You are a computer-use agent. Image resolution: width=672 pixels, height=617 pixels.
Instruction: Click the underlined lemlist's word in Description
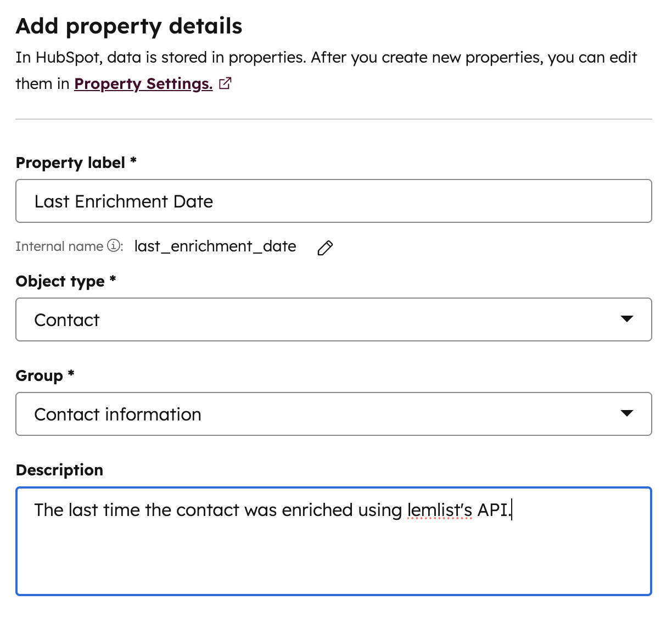pyautogui.click(x=440, y=510)
